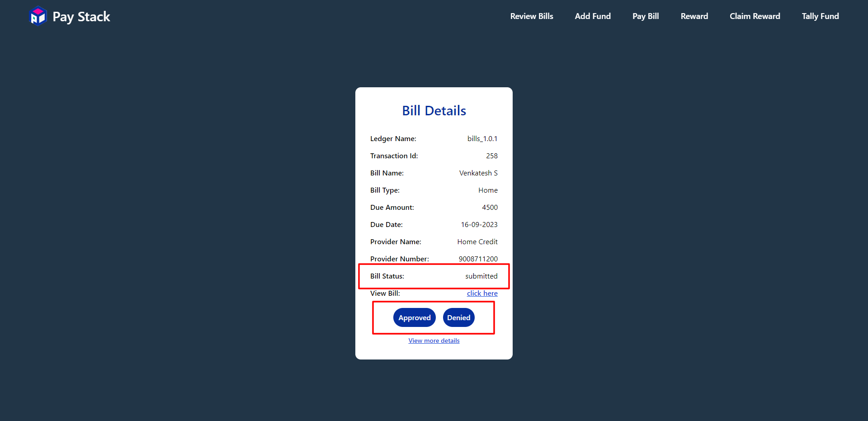This screenshot has height=421, width=868.
Task: Click the bill name Venkatesh S
Action: coord(478,173)
